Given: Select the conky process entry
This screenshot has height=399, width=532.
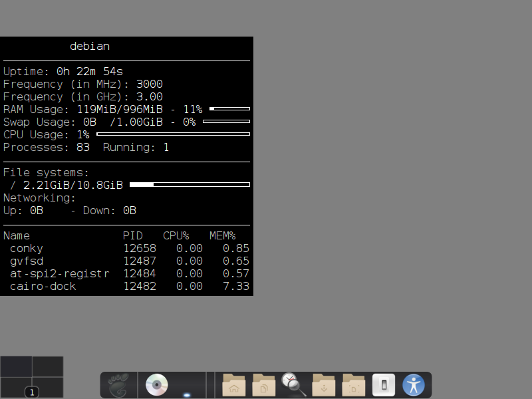Looking at the screenshot, I should point(26,248).
